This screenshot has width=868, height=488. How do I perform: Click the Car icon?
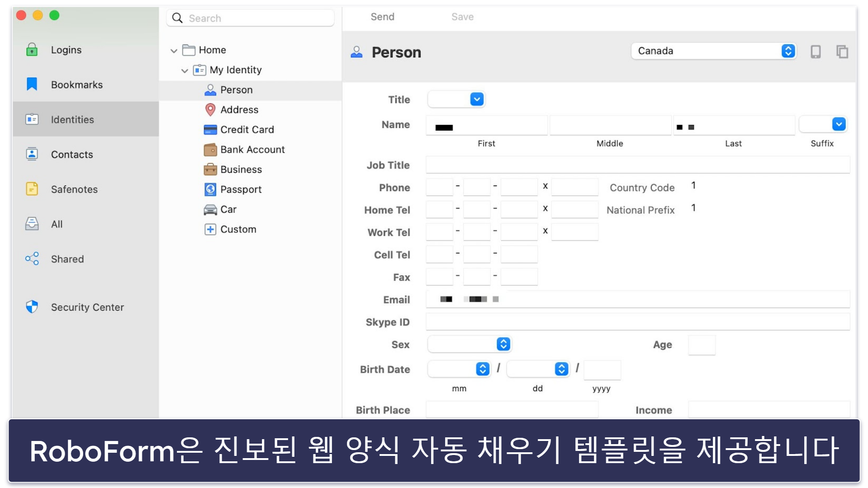[210, 209]
